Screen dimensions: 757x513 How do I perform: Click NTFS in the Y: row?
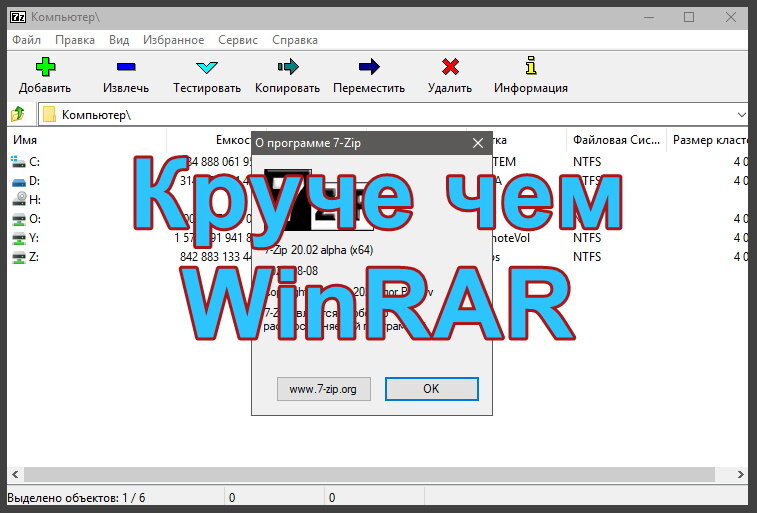coord(587,238)
